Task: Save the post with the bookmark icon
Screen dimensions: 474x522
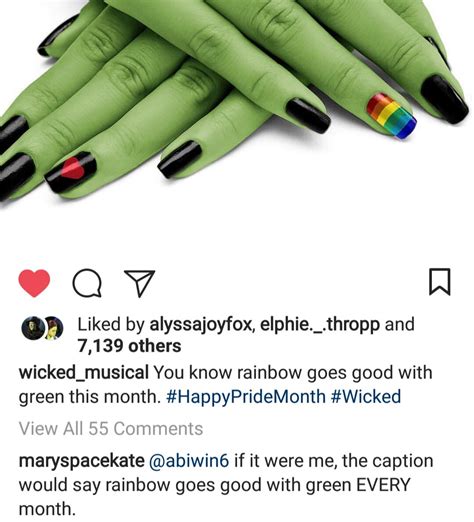Action: point(440,282)
